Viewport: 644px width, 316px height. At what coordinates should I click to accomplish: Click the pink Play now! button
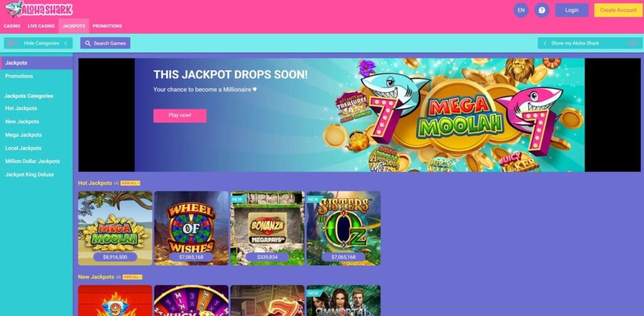point(180,115)
